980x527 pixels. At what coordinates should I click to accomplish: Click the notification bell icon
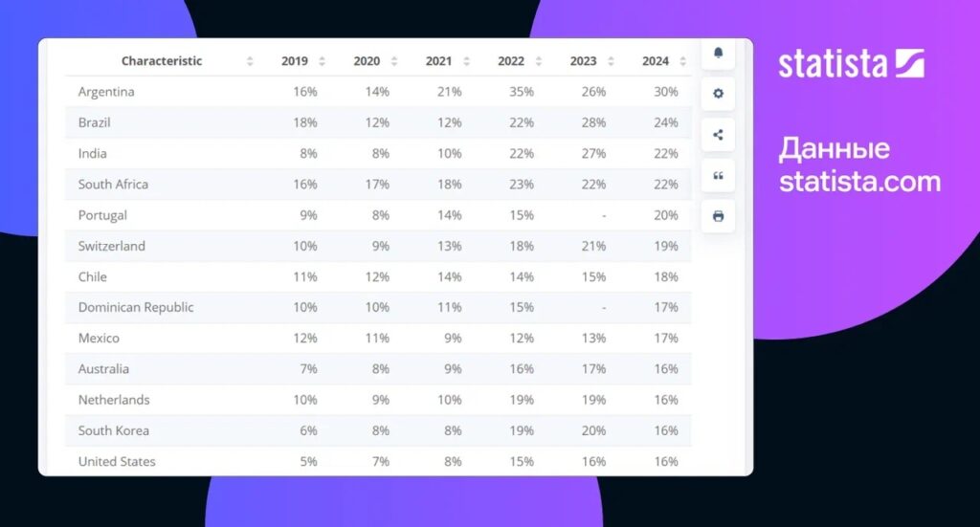[x=718, y=53]
